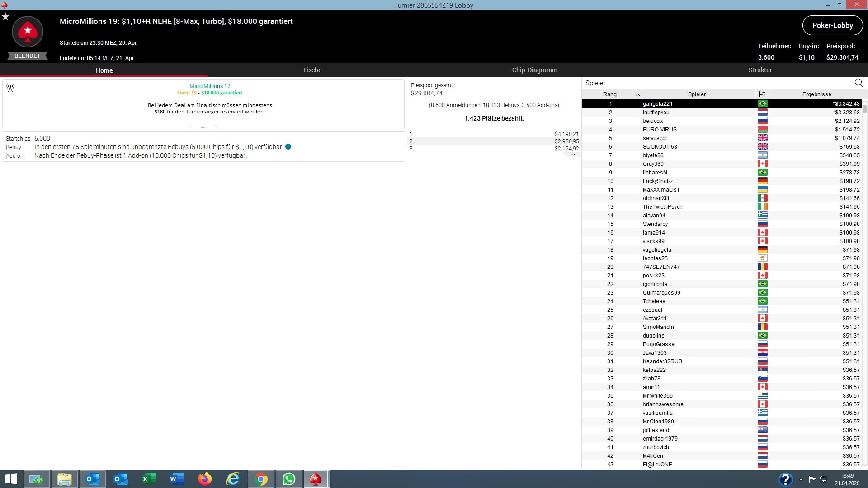Open the MicroMillions 17 link

(210, 86)
